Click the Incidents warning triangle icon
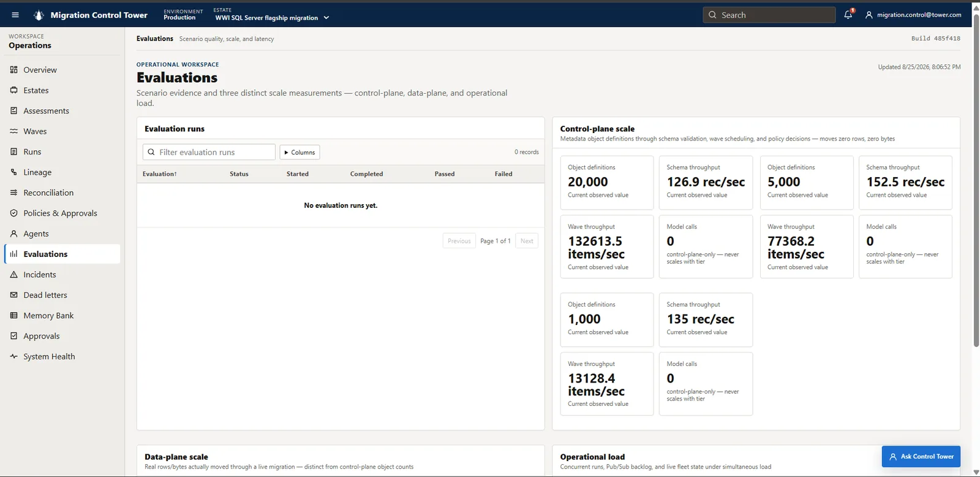The width and height of the screenshot is (980, 477). (x=13, y=275)
